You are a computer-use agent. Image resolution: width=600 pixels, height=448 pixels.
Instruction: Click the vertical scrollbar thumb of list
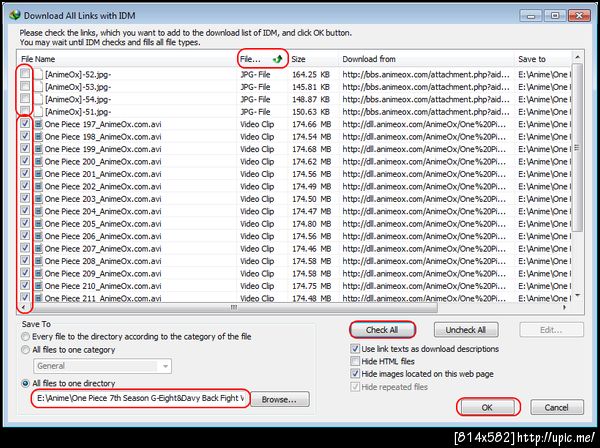pos(577,148)
